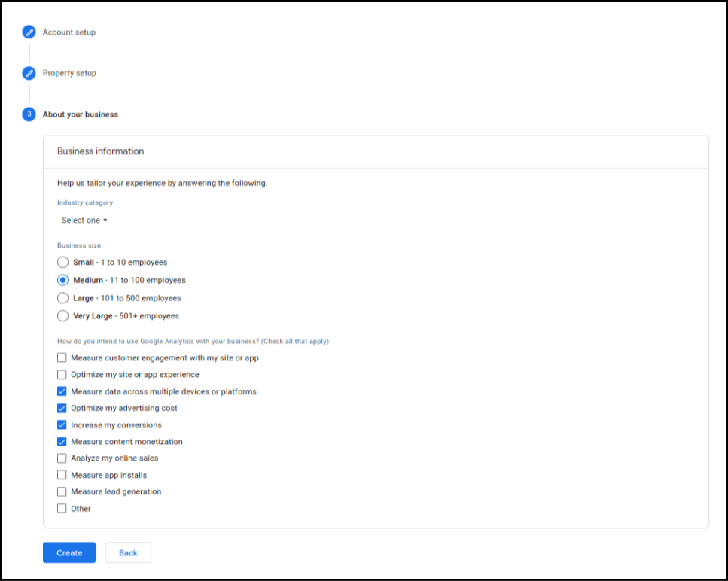Enable Optimize my site or app experience

coord(62,375)
